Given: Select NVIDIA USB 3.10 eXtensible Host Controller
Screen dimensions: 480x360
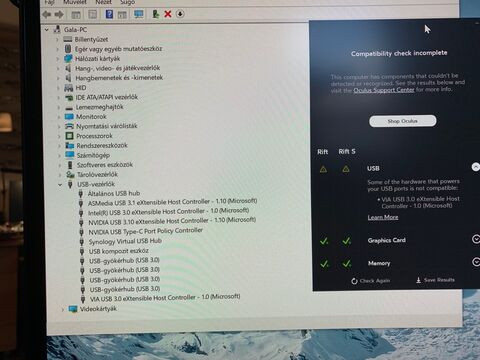Looking at the screenshot, I should click(x=172, y=221).
